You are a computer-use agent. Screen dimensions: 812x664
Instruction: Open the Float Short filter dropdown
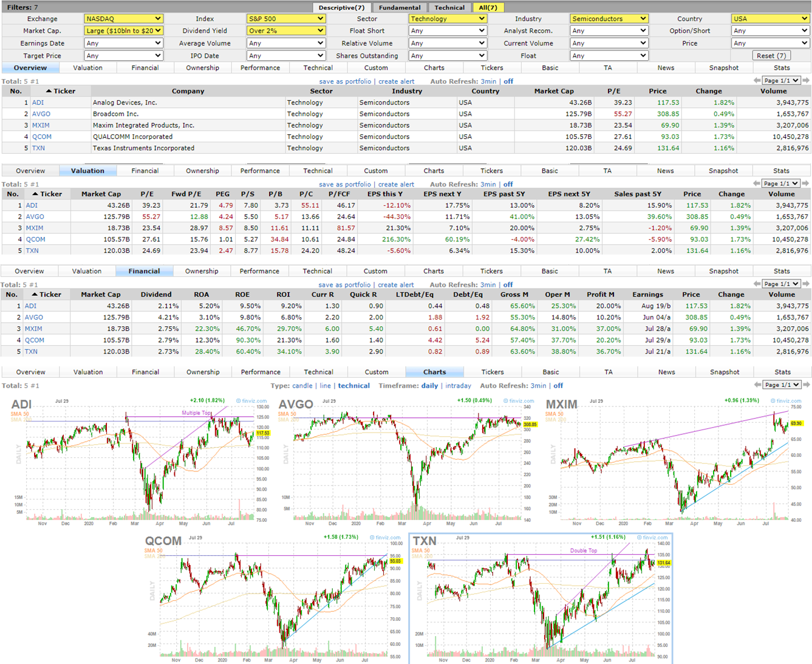pyautogui.click(x=448, y=30)
